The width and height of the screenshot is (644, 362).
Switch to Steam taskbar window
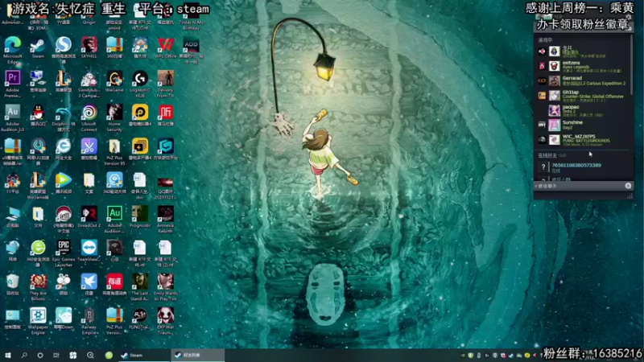tap(144, 356)
